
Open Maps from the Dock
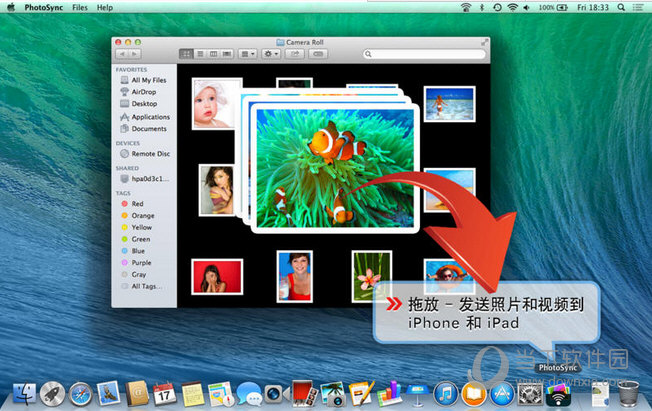click(x=221, y=394)
